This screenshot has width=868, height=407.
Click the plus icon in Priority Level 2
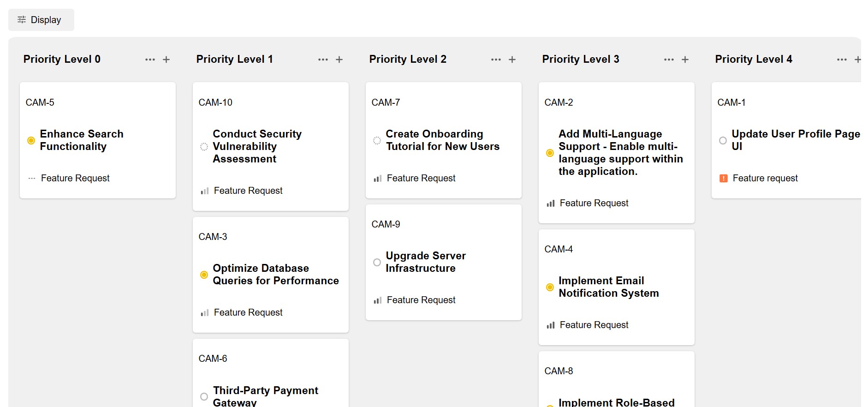coord(512,60)
